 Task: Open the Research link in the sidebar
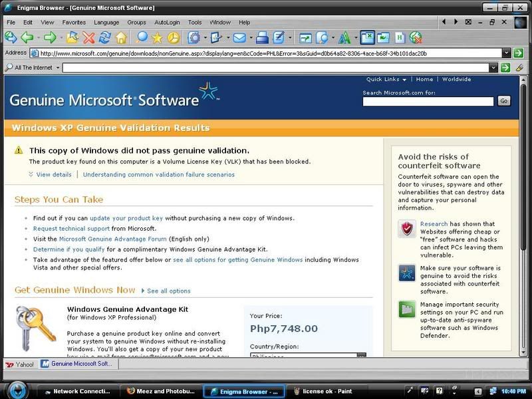[434, 224]
